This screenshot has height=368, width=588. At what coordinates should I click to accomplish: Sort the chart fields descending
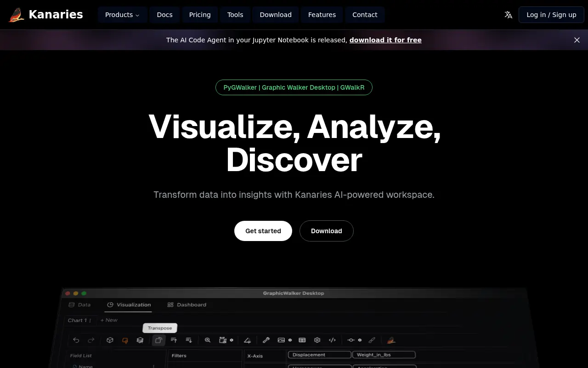click(189, 340)
